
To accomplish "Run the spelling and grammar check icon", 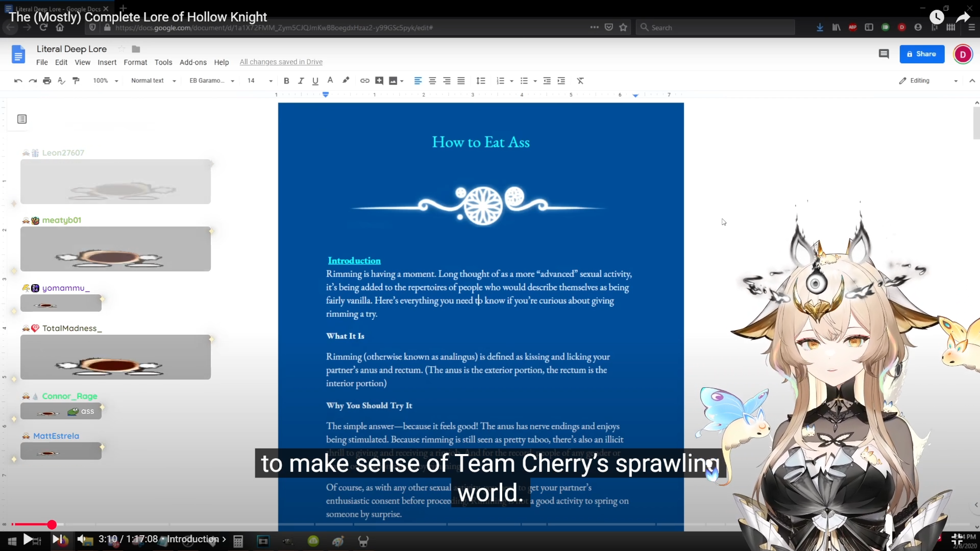I will click(x=61, y=81).
